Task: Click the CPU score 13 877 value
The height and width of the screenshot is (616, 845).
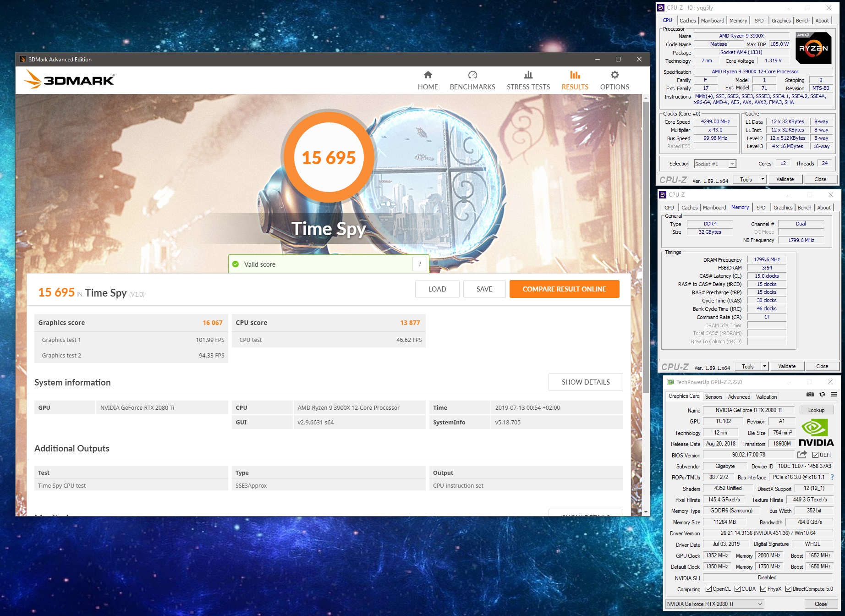Action: [x=410, y=323]
